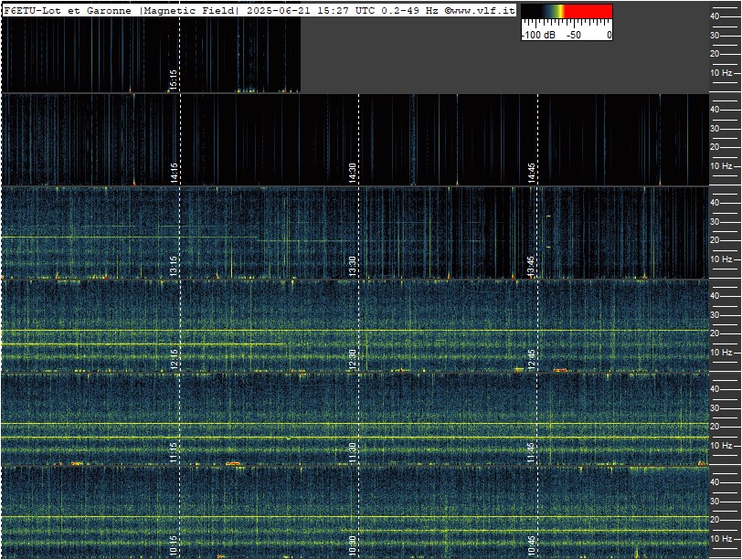Click the 12:30 time marker label

(352, 359)
